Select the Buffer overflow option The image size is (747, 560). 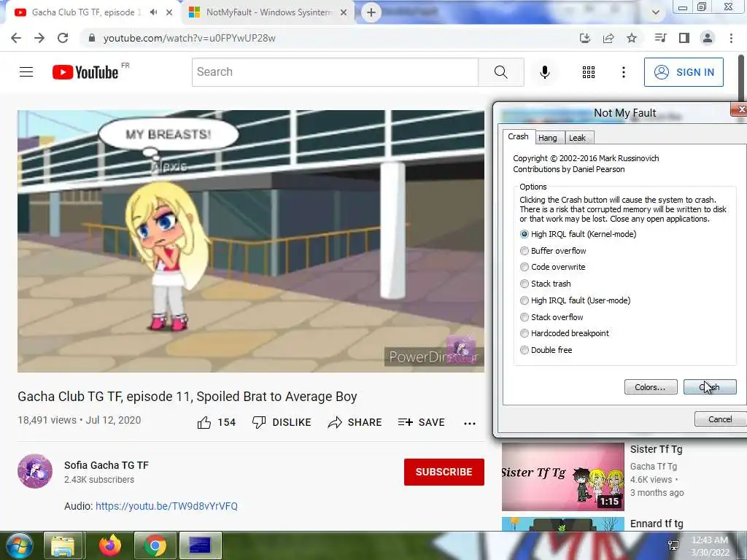click(x=553, y=251)
